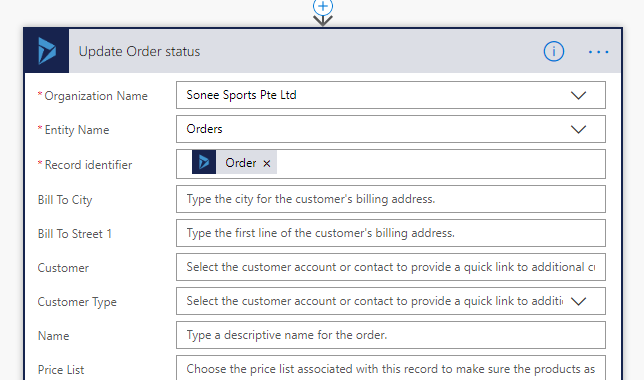The image size is (644, 380).
Task: Click the plus insert step icon
Action: [323, 6]
